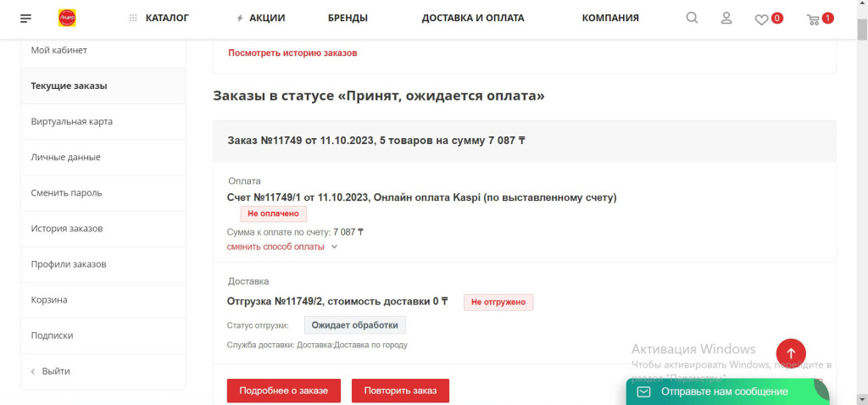The width and height of the screenshot is (868, 405).
Task: Click the scrollbar up arrow
Action: click(x=862, y=5)
